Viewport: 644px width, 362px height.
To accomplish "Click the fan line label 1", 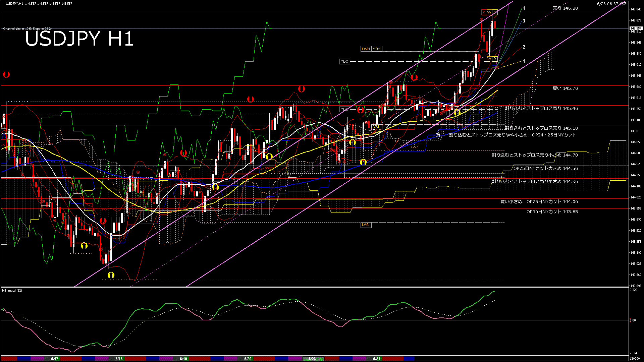I will pyautogui.click(x=524, y=61).
